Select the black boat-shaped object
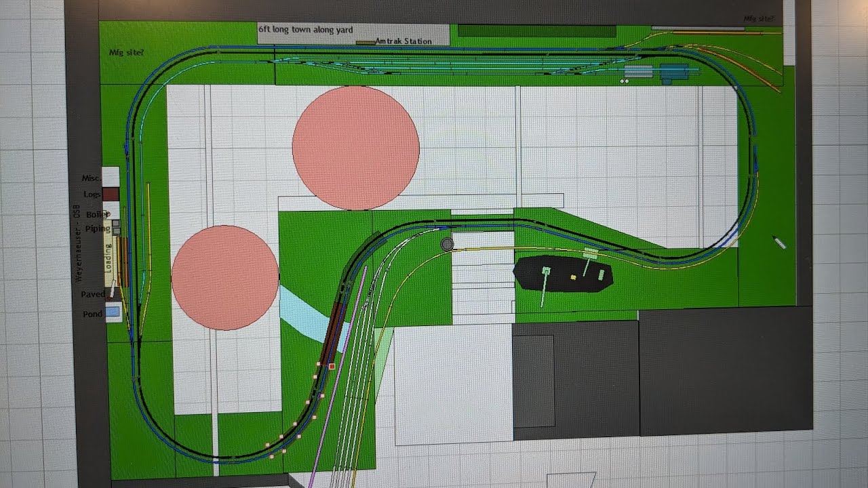Screen dimensions: 868x488 [563, 274]
